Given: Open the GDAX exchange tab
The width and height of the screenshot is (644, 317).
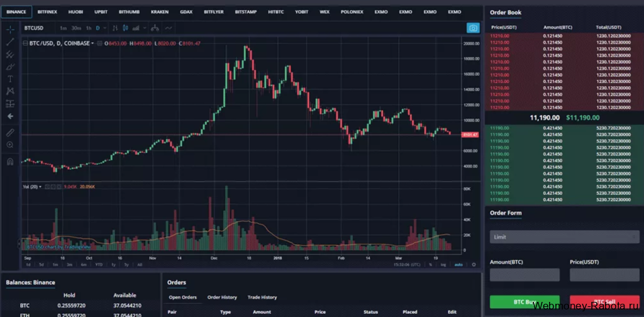Looking at the screenshot, I should (186, 12).
